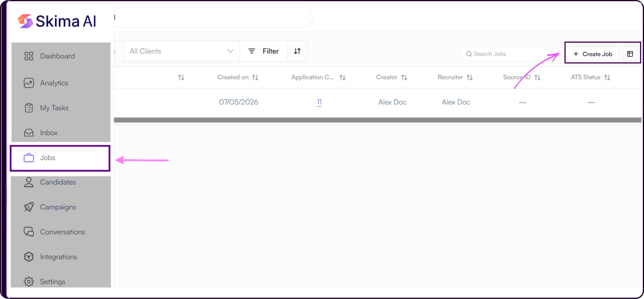Sort by Application C... column arrows
Screen dimensions: 644x299
pyautogui.click(x=343, y=78)
